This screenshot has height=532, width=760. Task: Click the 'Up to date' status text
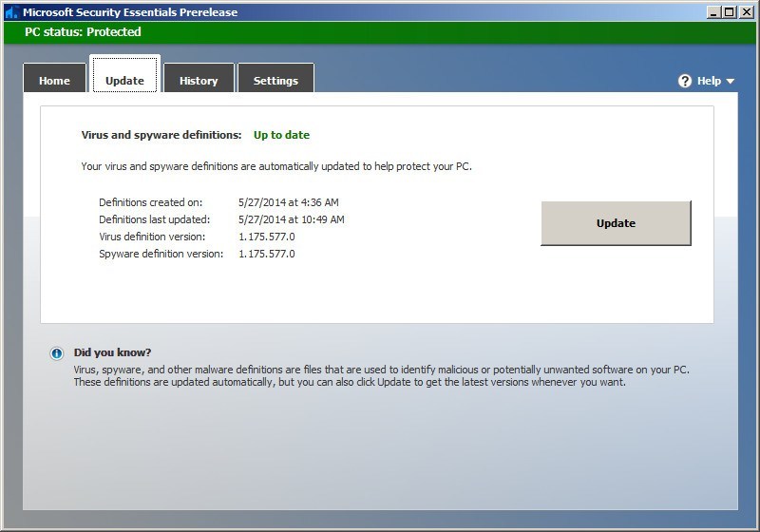pyautogui.click(x=281, y=135)
